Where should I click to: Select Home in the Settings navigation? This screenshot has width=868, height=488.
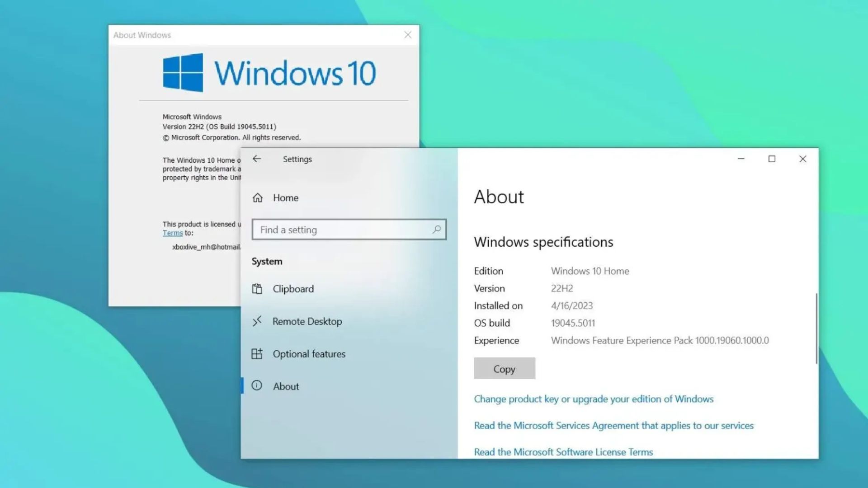pos(285,198)
